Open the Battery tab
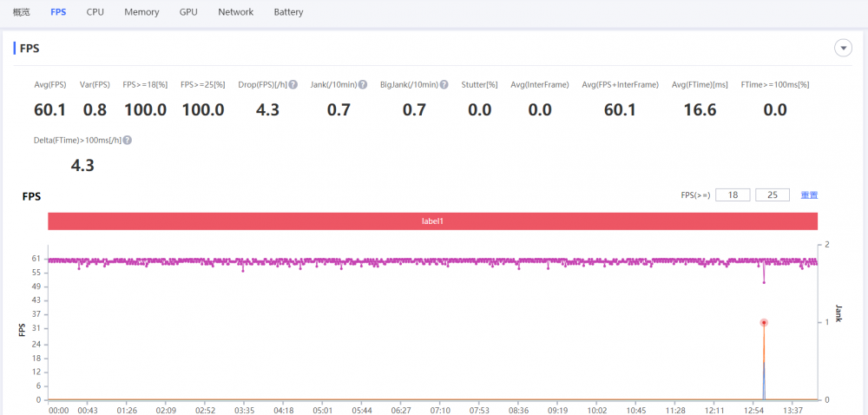 point(288,12)
